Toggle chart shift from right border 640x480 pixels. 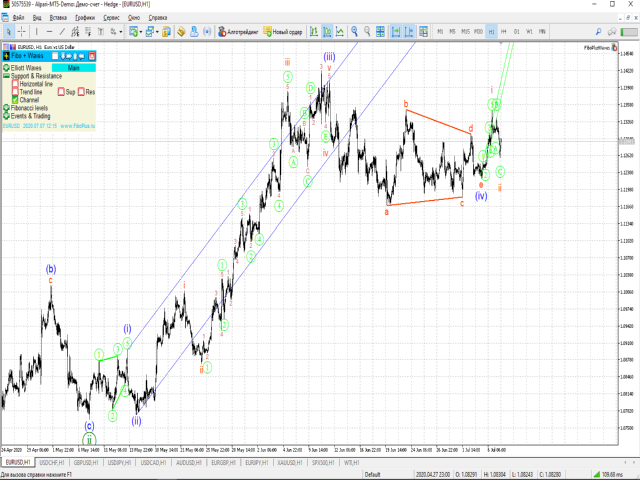tap(409, 32)
